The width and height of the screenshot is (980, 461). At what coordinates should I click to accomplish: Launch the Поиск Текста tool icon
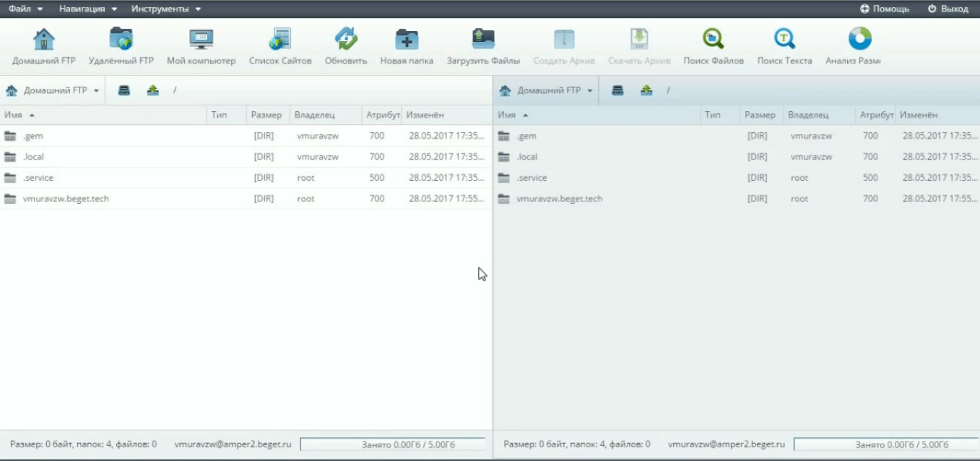[784, 39]
